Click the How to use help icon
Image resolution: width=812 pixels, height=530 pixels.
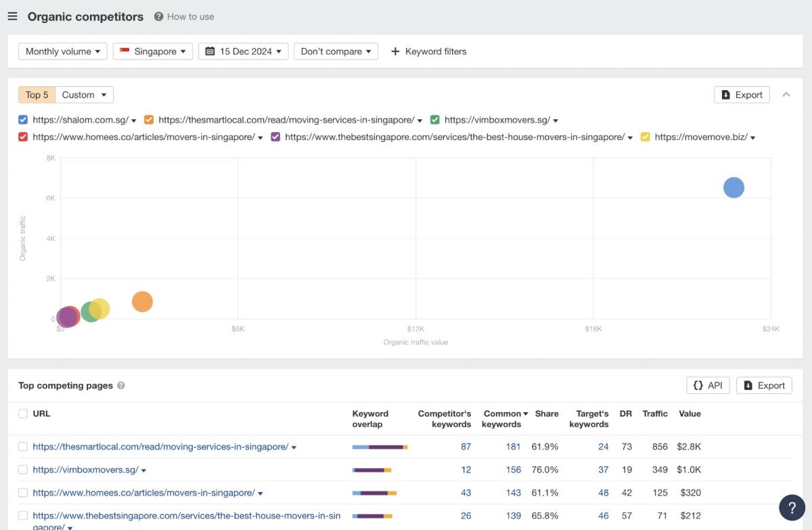(158, 16)
